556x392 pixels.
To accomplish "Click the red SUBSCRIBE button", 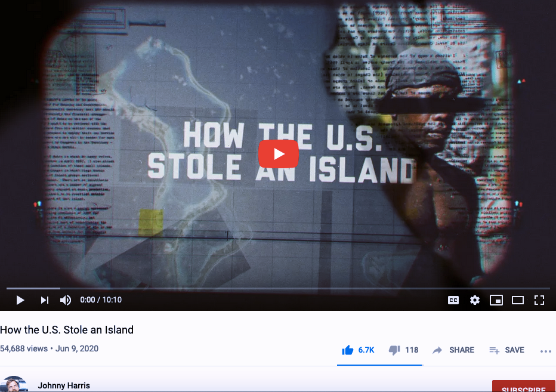I will 524,386.
